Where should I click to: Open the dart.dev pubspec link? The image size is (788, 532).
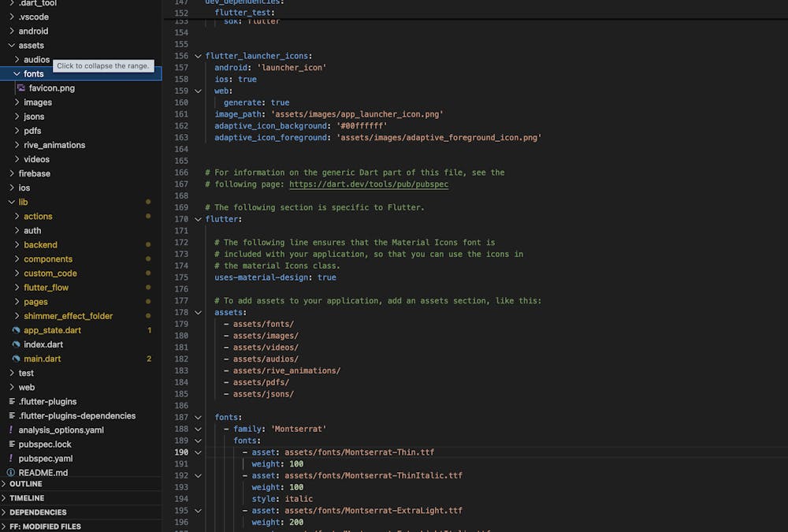[x=369, y=184]
